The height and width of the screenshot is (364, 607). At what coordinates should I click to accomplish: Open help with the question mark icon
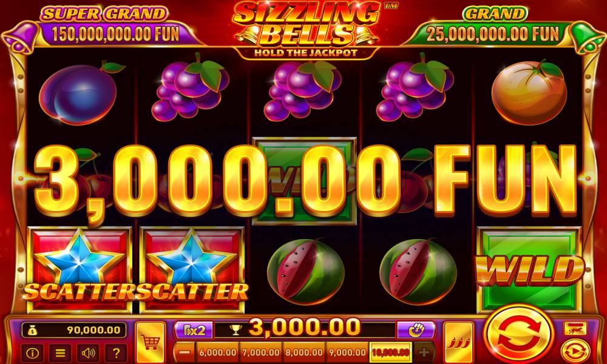pyautogui.click(x=116, y=352)
